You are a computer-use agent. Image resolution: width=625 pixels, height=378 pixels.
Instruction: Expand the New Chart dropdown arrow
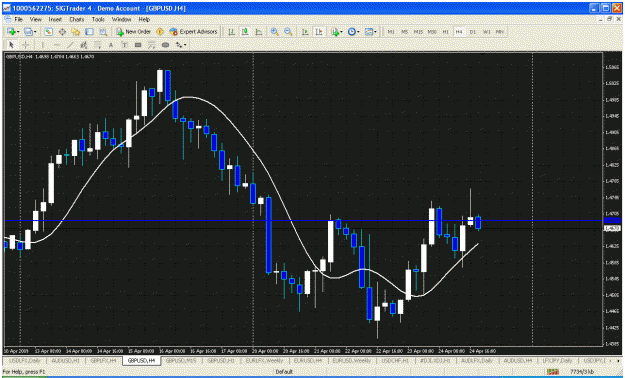pyautogui.click(x=17, y=32)
